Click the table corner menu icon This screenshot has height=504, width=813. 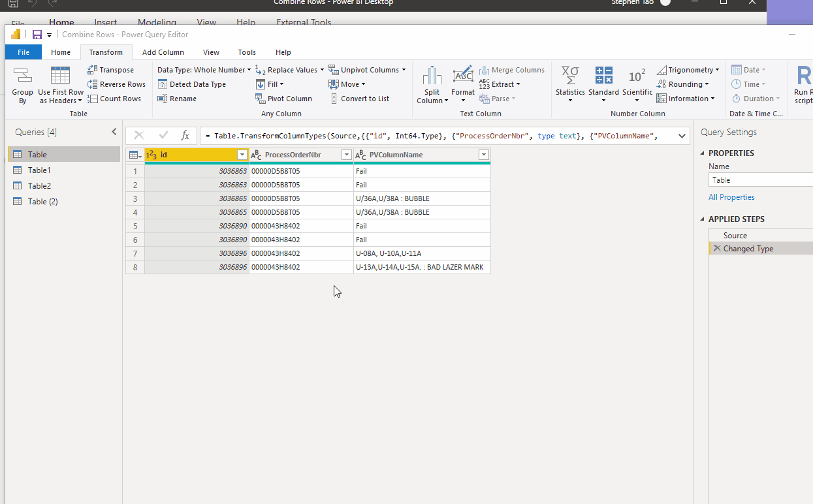tap(135, 155)
